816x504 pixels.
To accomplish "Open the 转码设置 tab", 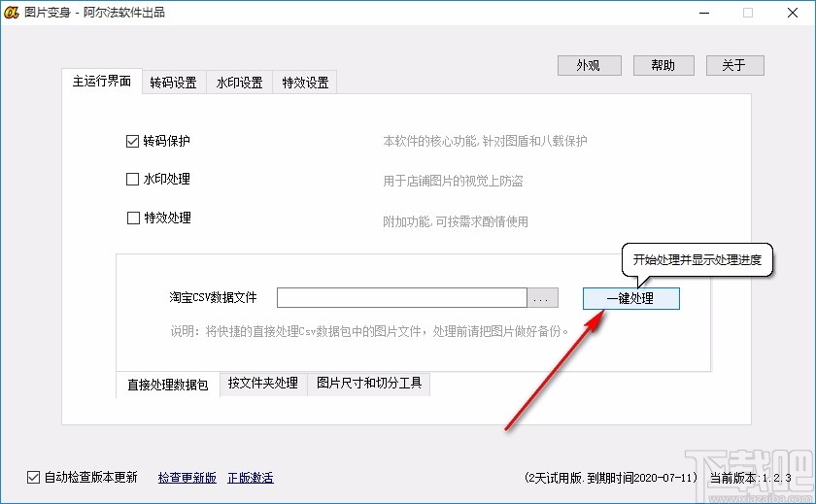I will (173, 83).
